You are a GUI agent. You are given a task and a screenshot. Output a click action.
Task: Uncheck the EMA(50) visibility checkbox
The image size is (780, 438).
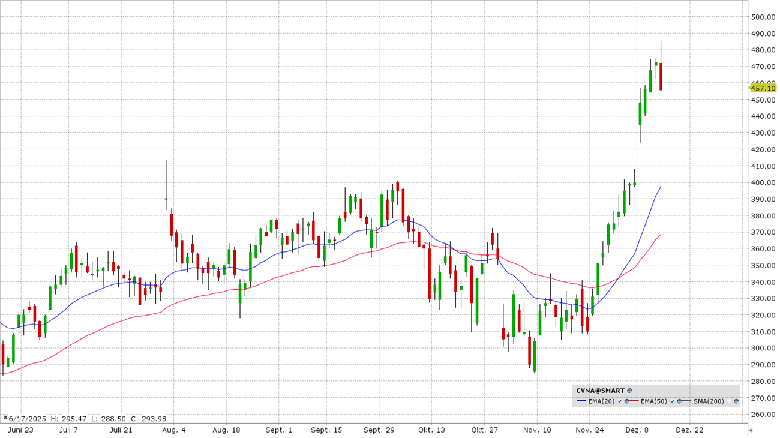672,401
